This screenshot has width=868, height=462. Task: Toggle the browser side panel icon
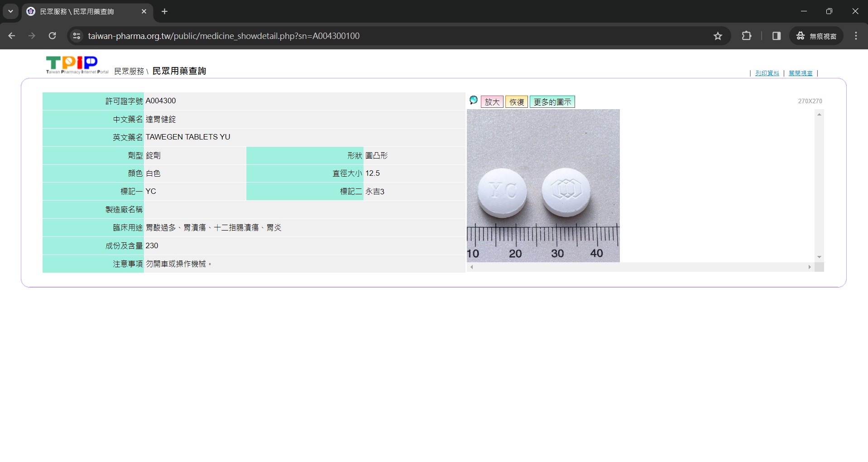coord(777,36)
